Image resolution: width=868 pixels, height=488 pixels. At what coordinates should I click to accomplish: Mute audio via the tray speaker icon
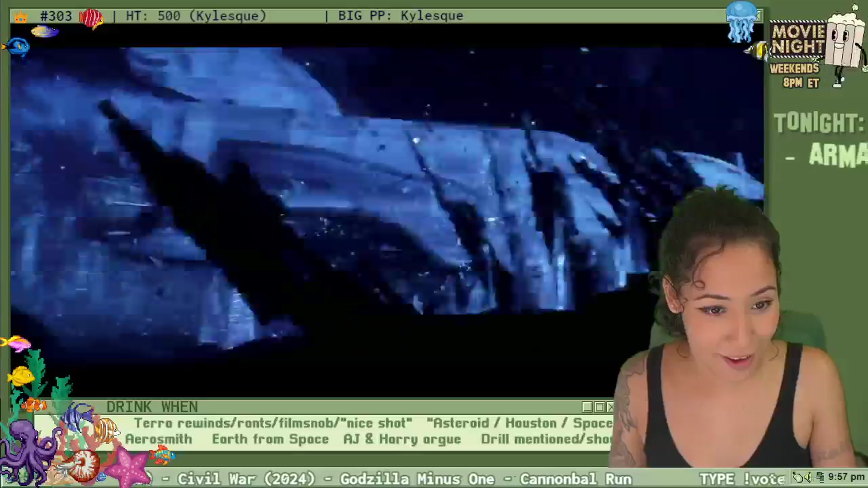(807, 477)
